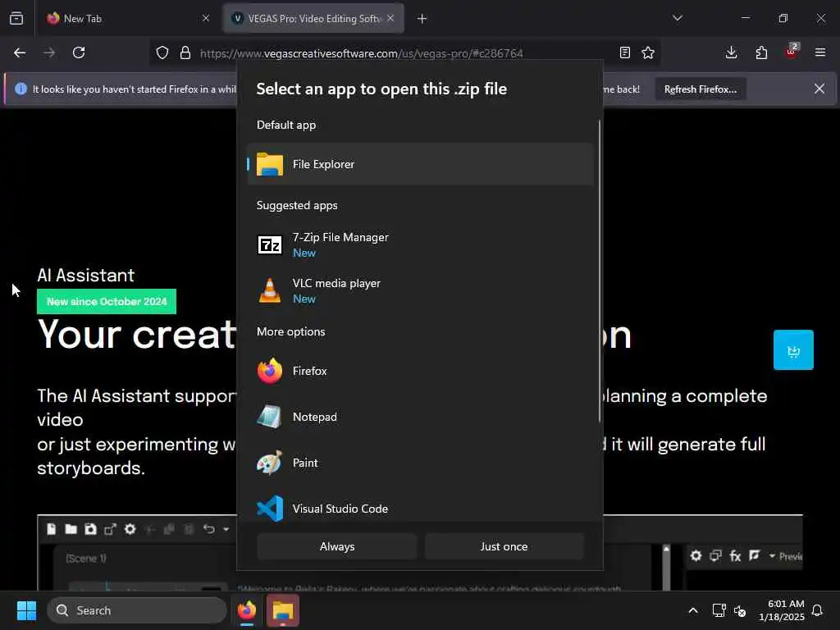Expand undo history dropdown arrow
Screen dimensions: 840x630
click(x=226, y=529)
